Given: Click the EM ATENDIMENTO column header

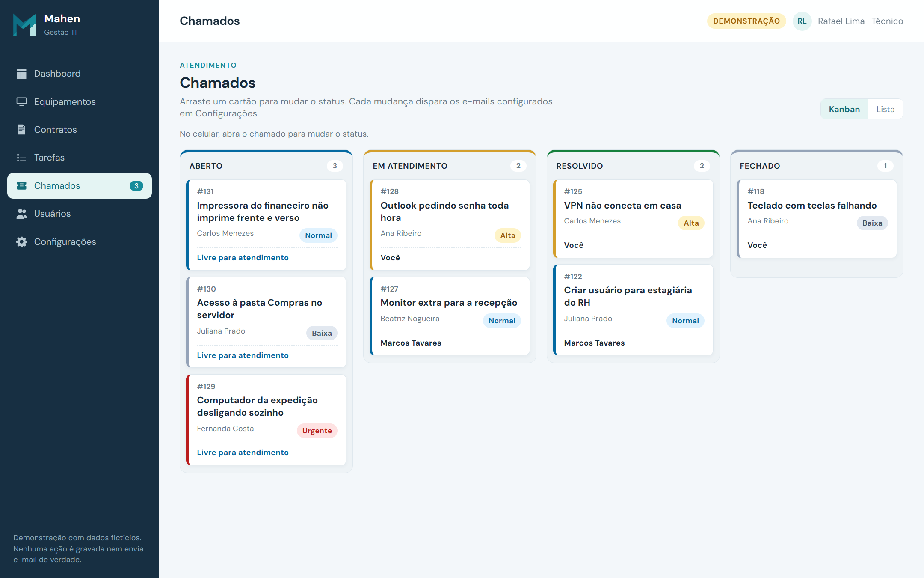Looking at the screenshot, I should coord(410,166).
